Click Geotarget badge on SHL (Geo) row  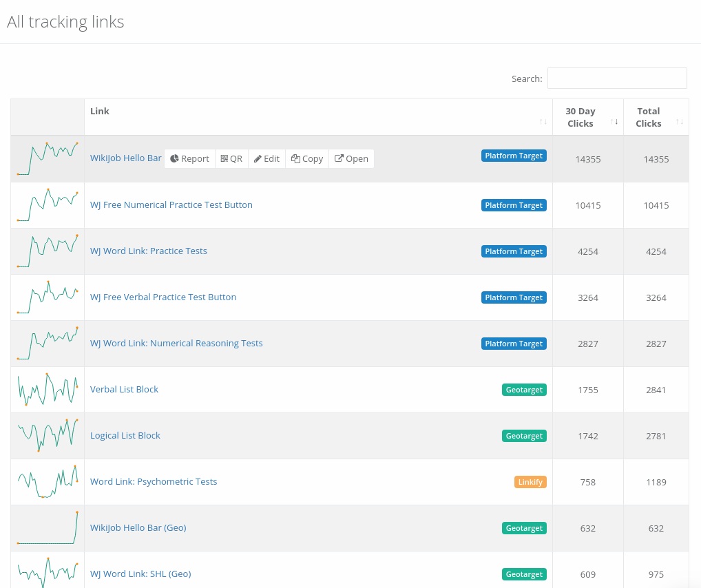click(x=524, y=574)
